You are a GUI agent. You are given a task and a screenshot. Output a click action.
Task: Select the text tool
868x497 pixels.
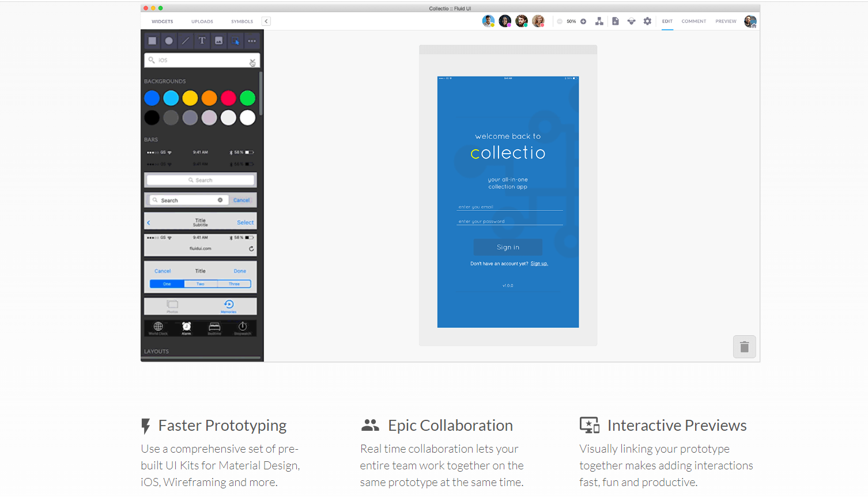coord(202,41)
